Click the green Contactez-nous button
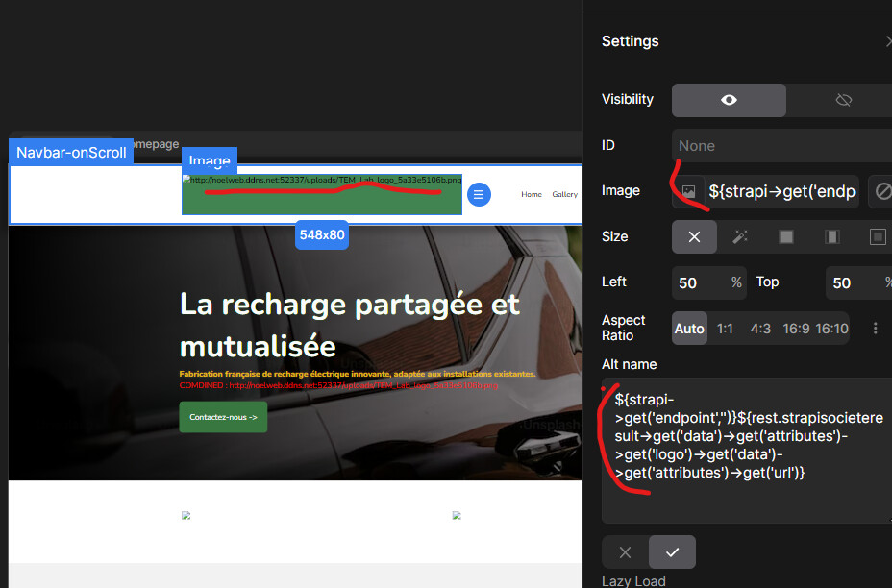892x588 pixels. pos(223,417)
